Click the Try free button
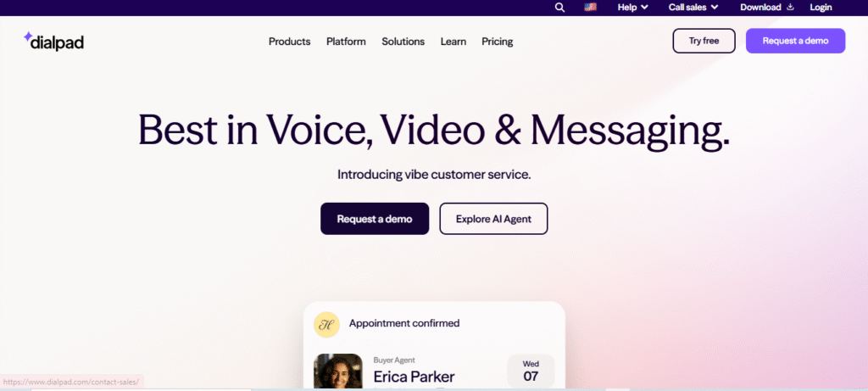 [x=704, y=41]
